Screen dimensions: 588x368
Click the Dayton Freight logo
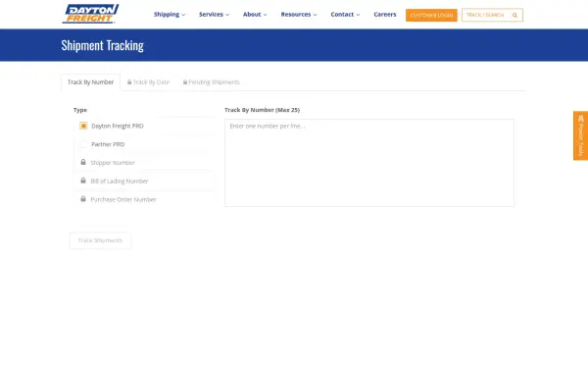click(90, 14)
